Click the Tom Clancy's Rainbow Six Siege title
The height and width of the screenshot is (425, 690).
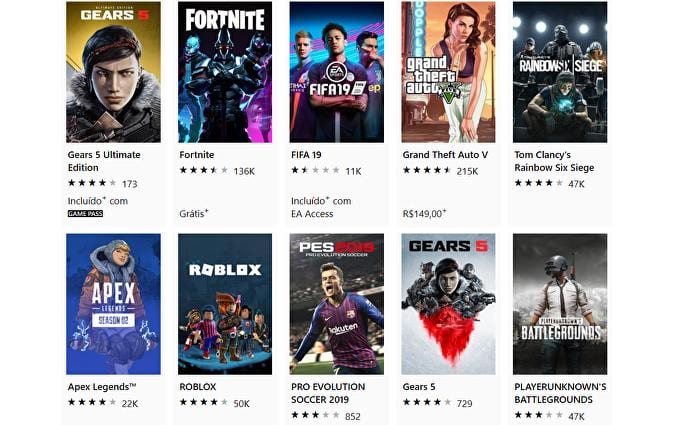554,161
